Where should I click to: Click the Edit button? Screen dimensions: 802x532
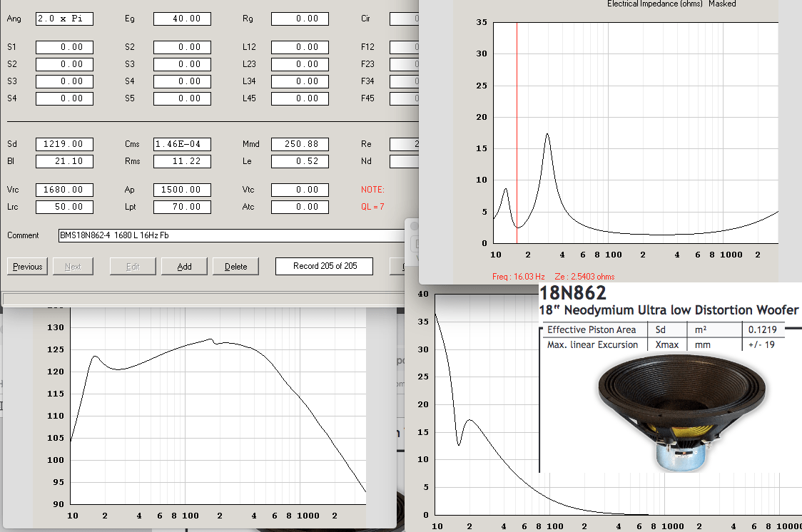click(133, 266)
